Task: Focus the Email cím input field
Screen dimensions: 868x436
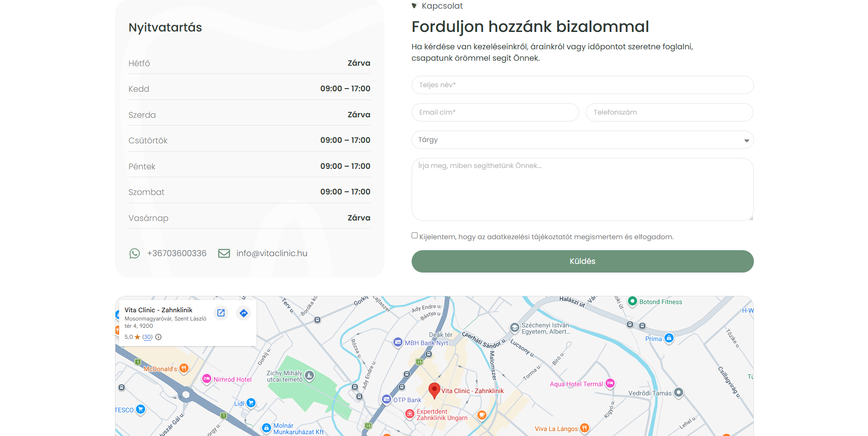Action: (x=495, y=112)
